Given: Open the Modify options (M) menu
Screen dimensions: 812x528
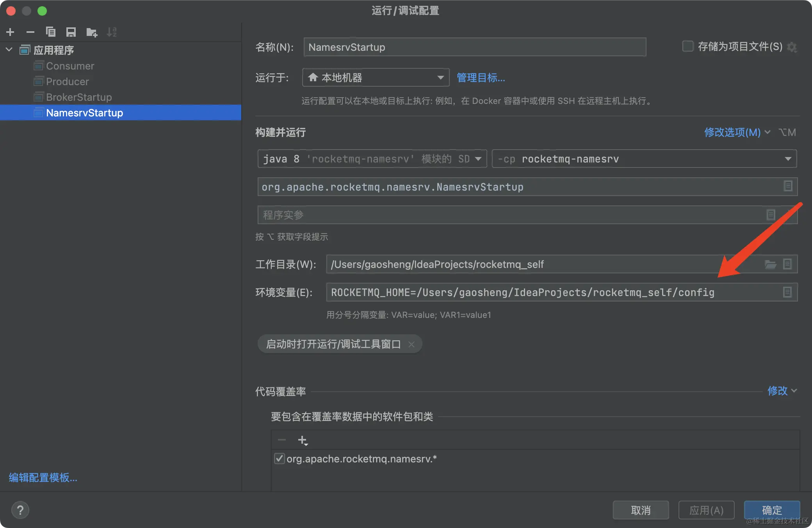Looking at the screenshot, I should pos(732,132).
